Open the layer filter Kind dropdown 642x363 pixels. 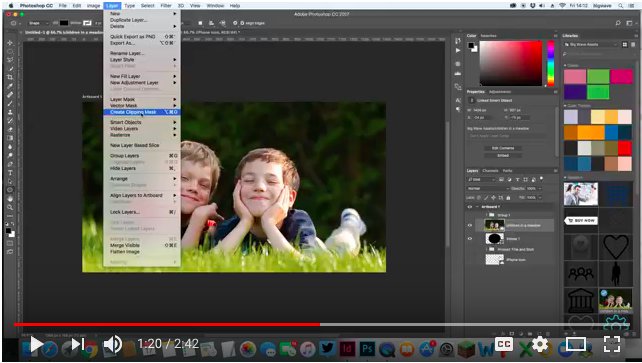tap(482, 180)
